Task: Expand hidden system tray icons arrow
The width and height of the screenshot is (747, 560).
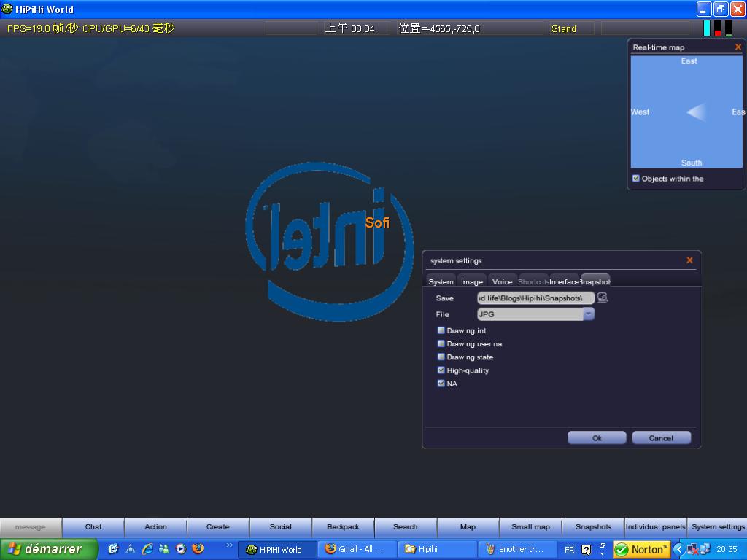Action: click(679, 549)
